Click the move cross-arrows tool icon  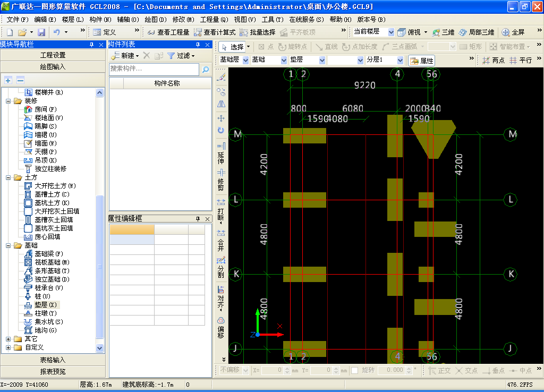click(221, 118)
